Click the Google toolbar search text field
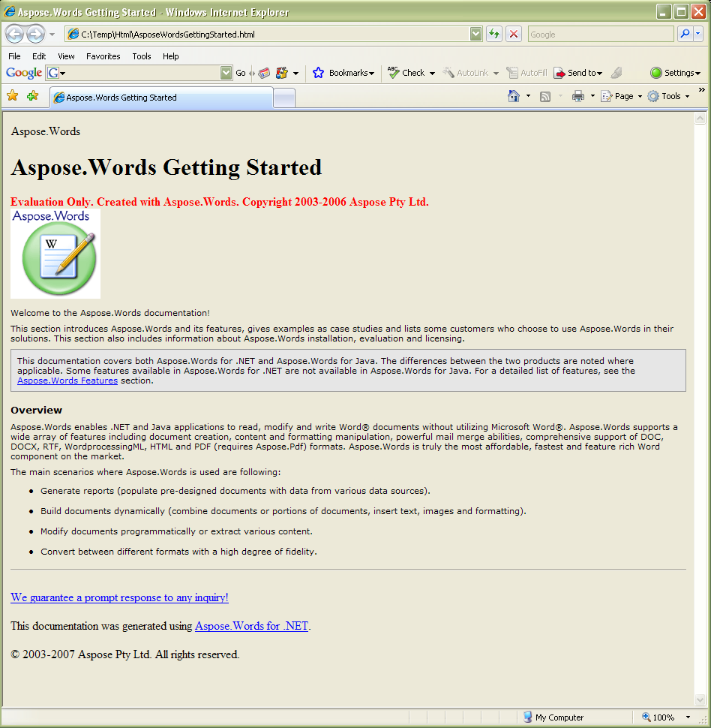Screen dimensions: 711x728 point(143,73)
